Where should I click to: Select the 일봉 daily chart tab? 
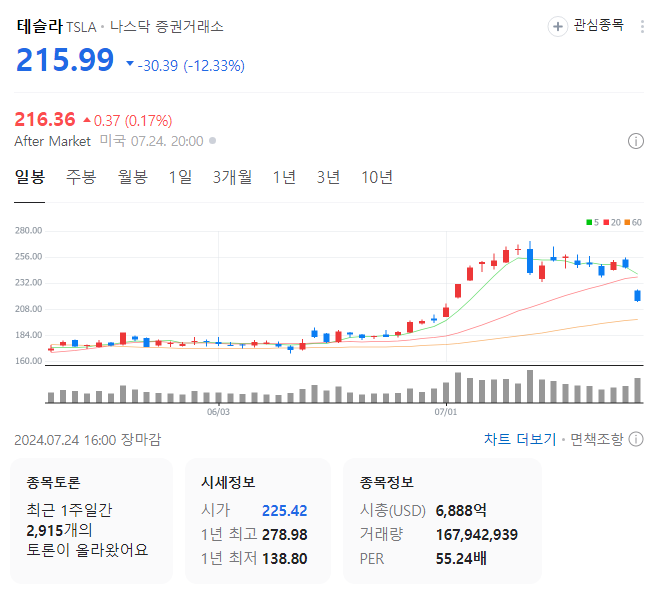click(x=30, y=177)
